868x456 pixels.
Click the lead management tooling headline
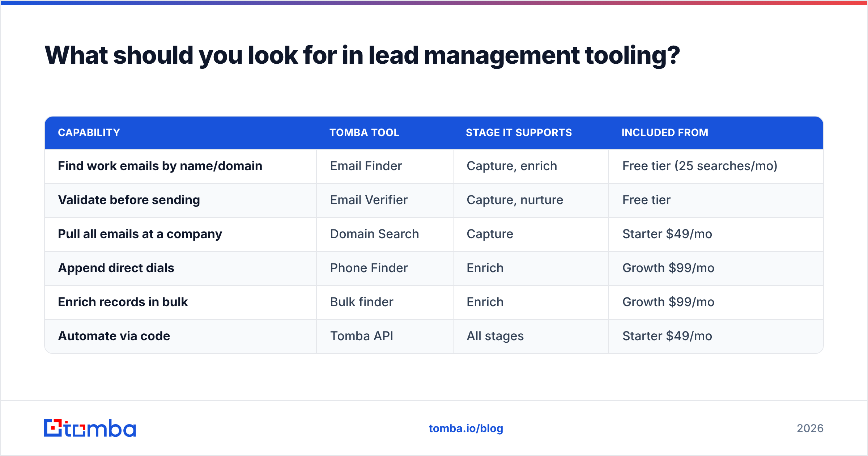click(362, 55)
